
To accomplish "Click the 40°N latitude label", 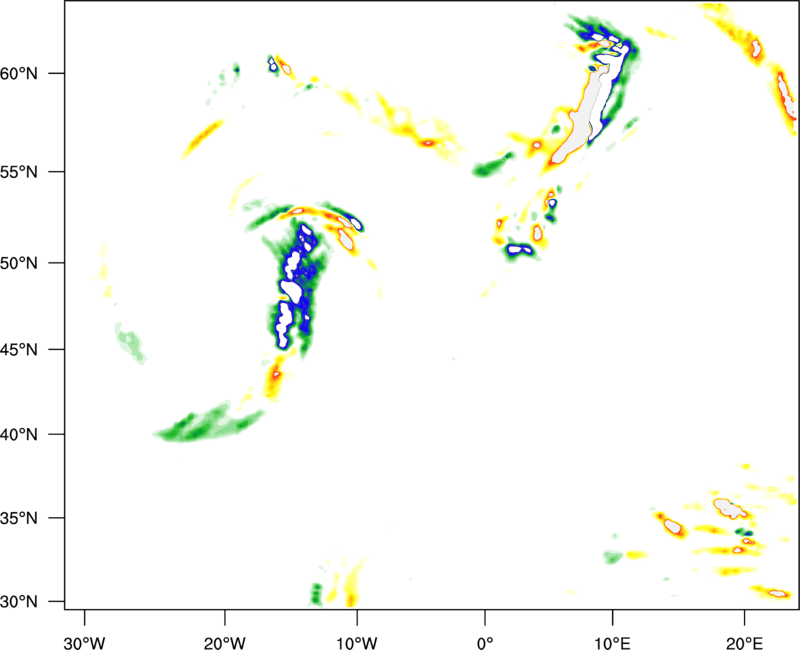I will click(x=19, y=435).
